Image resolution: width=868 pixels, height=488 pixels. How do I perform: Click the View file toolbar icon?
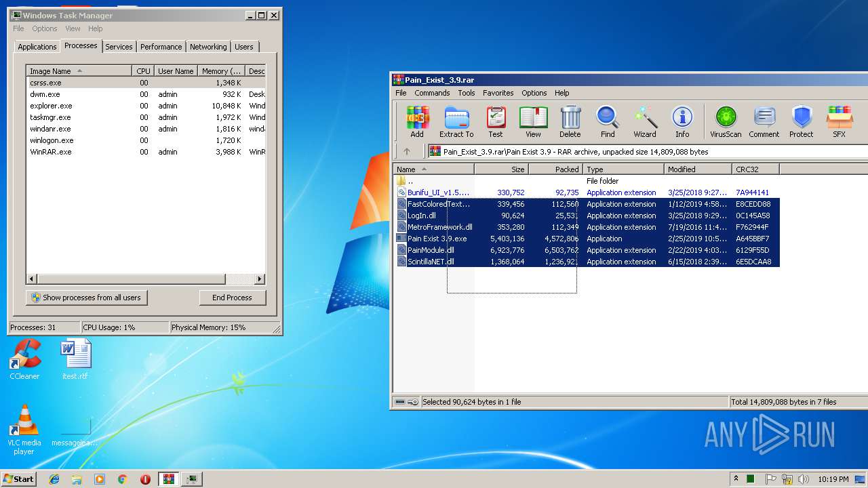pyautogui.click(x=533, y=121)
